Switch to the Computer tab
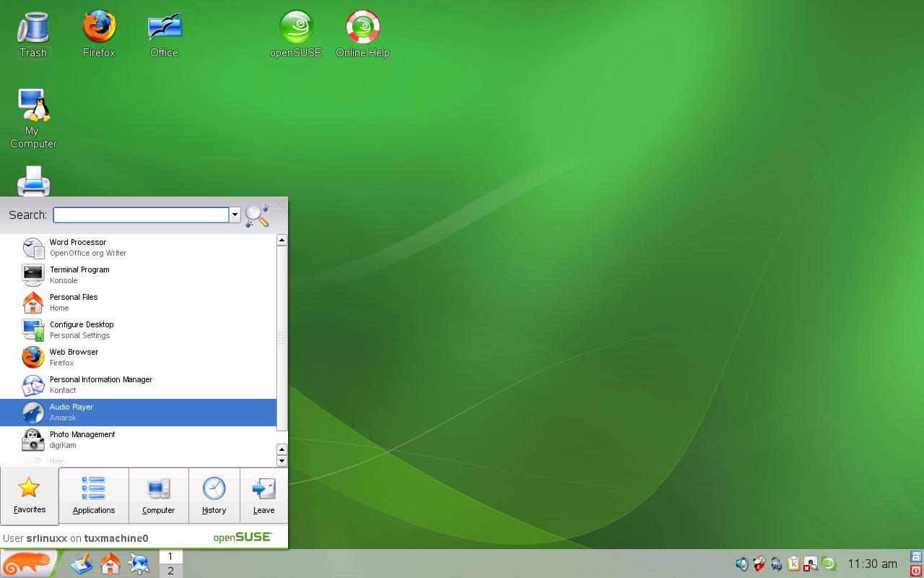This screenshot has height=578, width=924. click(159, 496)
